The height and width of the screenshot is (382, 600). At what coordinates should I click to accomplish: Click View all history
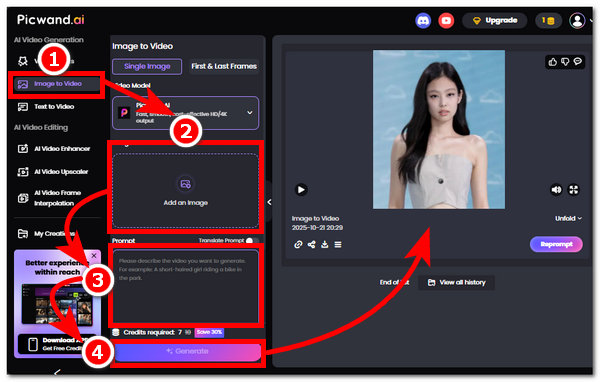pyautogui.click(x=457, y=282)
